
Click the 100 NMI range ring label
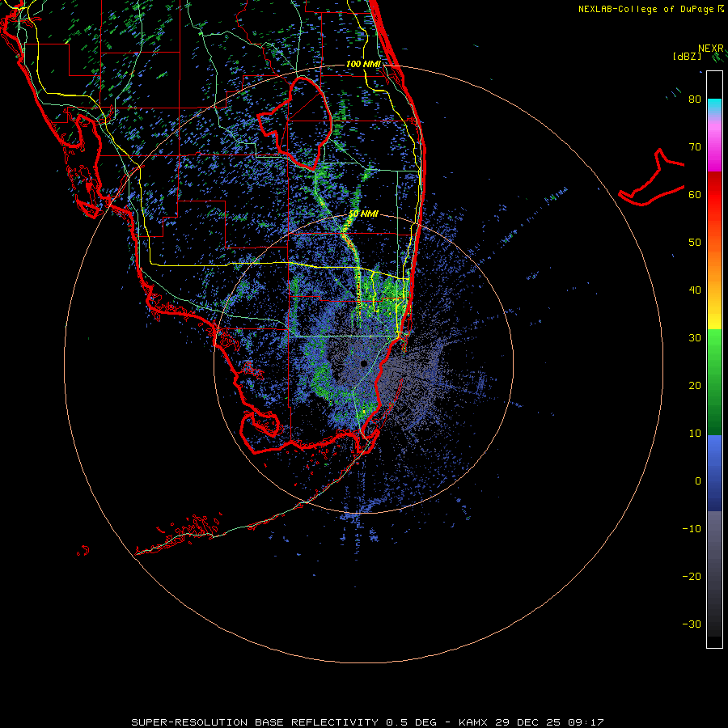tap(363, 64)
